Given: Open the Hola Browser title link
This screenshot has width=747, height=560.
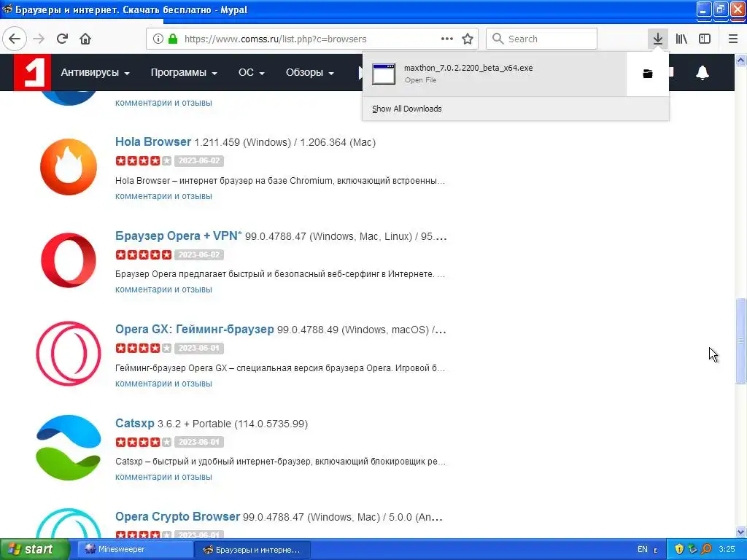Looking at the screenshot, I should click(153, 142).
